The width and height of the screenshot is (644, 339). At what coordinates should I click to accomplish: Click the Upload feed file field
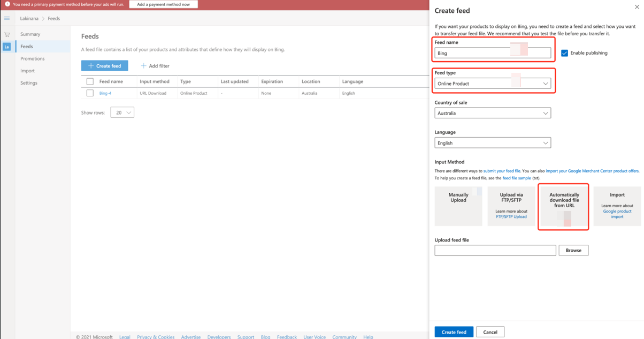495,250
